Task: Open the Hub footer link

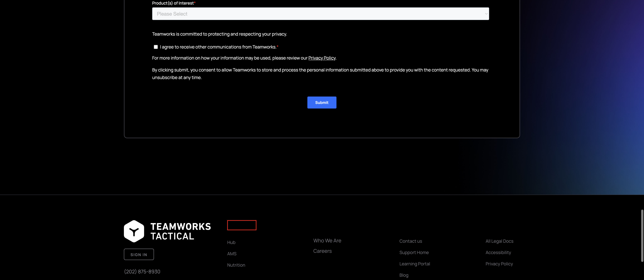Action: coord(231,242)
